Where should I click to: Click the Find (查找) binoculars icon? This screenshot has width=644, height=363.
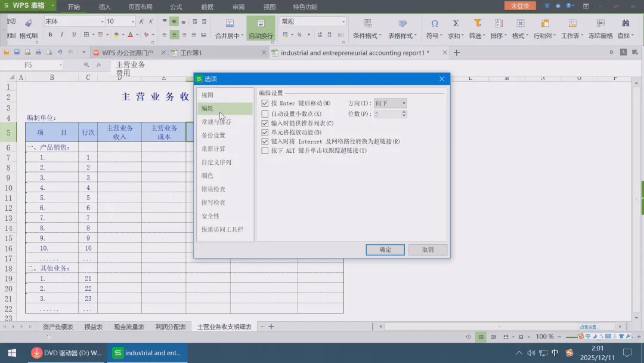coord(626,23)
